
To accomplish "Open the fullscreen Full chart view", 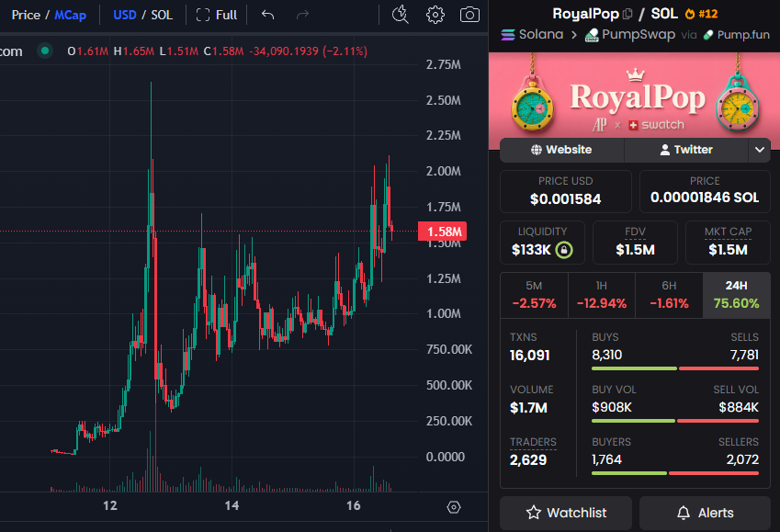I will point(217,15).
